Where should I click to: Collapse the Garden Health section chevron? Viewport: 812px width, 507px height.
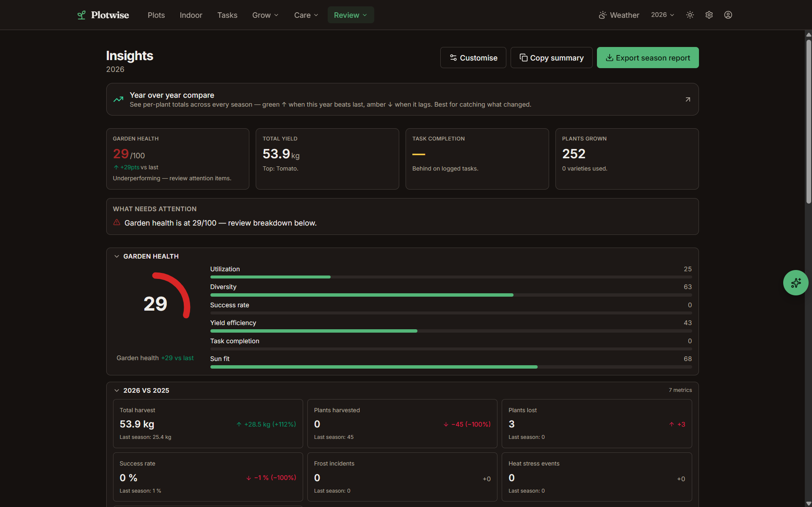(x=117, y=256)
